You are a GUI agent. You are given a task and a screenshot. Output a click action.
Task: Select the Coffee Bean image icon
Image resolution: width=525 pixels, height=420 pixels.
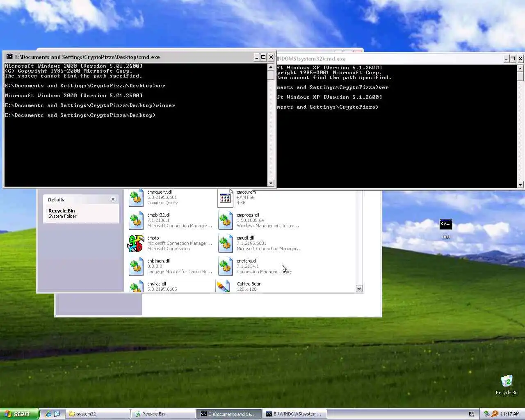click(x=223, y=286)
